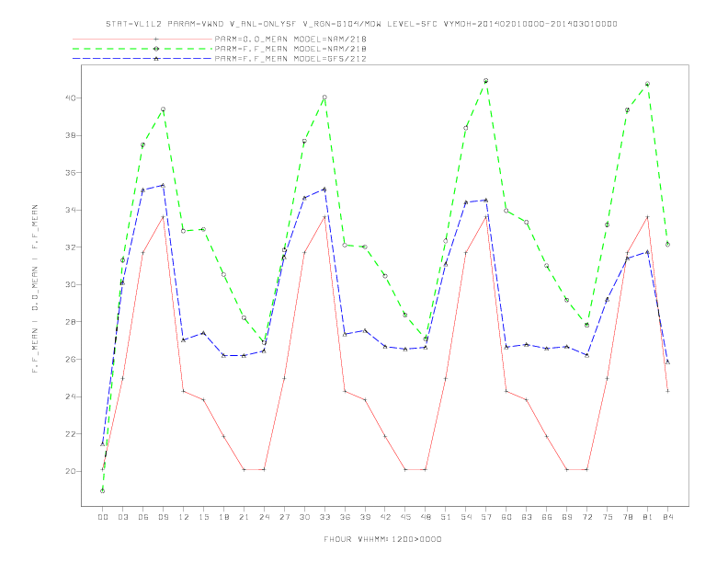Click the red solid legend line sample
The height and width of the screenshot is (563, 728).
[142, 39]
